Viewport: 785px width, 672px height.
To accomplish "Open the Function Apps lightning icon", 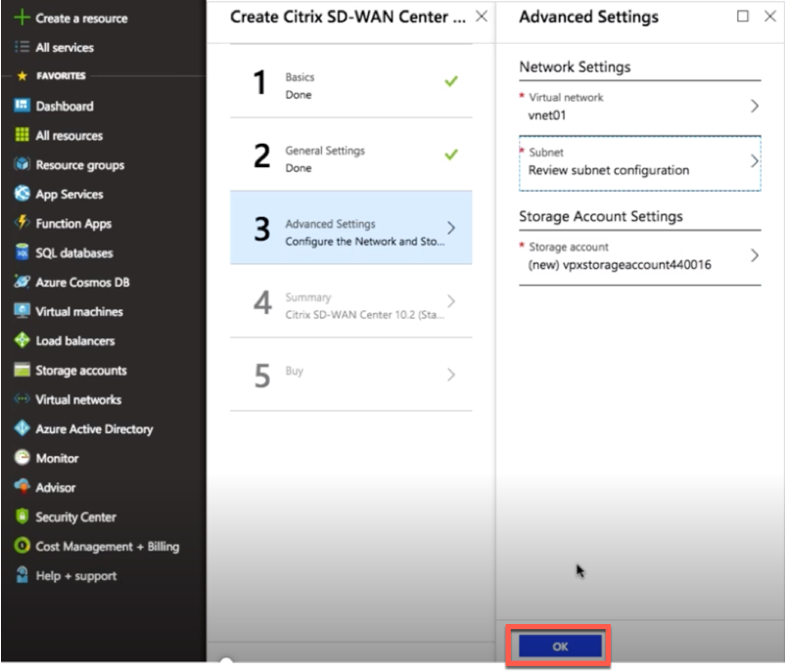I will [23, 223].
